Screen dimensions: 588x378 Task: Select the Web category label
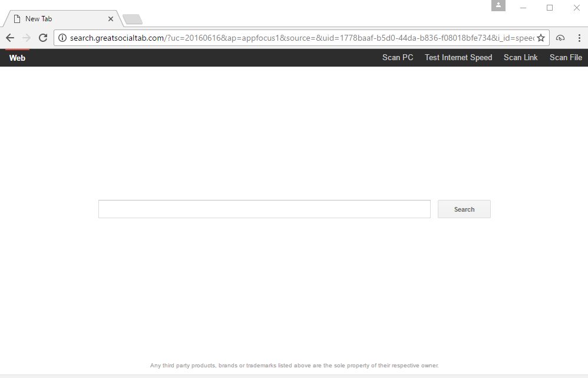pyautogui.click(x=17, y=57)
